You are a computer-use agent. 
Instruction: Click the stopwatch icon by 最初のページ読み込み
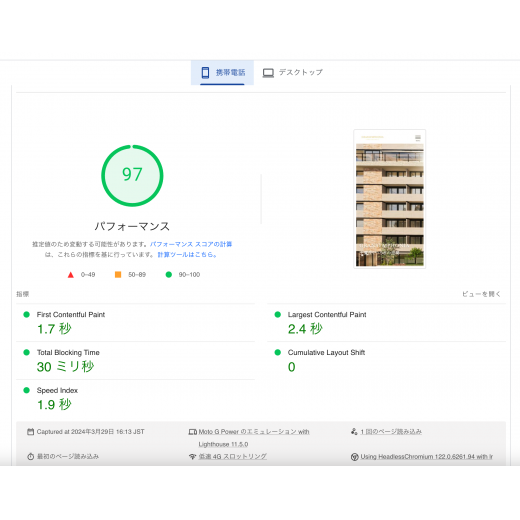tap(30, 456)
